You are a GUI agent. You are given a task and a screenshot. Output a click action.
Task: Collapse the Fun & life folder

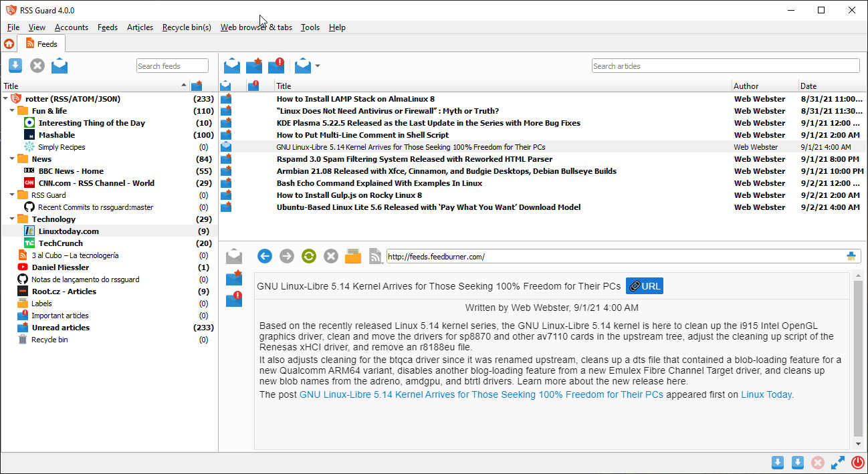coord(13,111)
